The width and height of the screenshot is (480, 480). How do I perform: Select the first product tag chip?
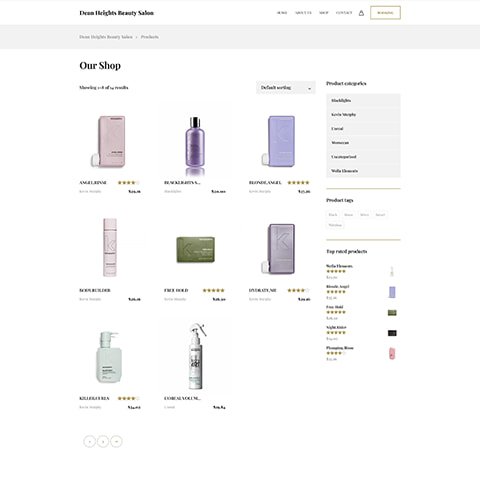[x=333, y=215]
